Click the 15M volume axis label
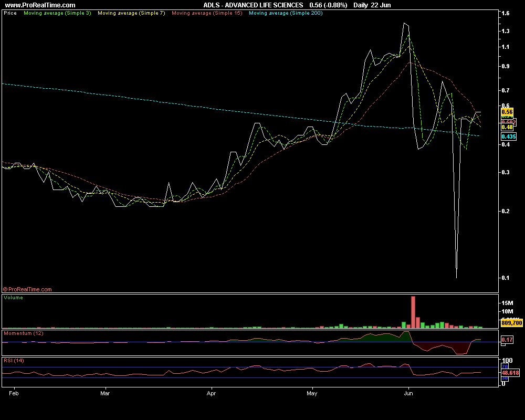Image resolution: width=525 pixels, height=420 pixels. (507, 303)
